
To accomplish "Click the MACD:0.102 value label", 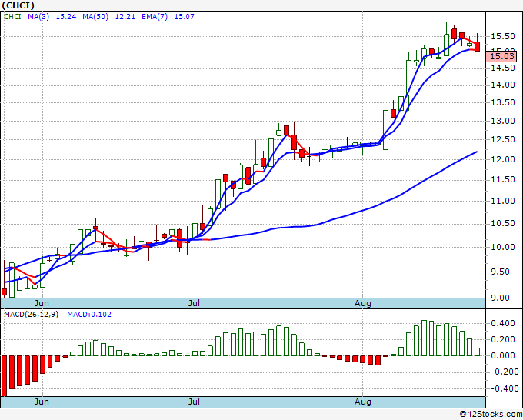I will click(89, 315).
